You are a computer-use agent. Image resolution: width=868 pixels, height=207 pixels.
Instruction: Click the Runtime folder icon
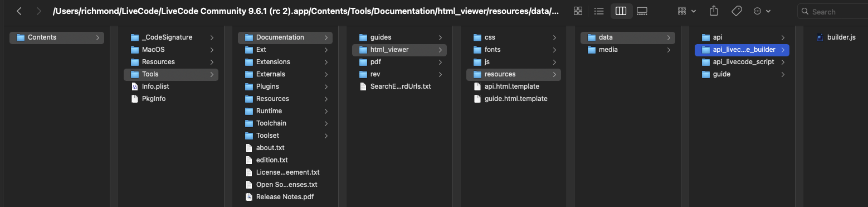click(249, 111)
